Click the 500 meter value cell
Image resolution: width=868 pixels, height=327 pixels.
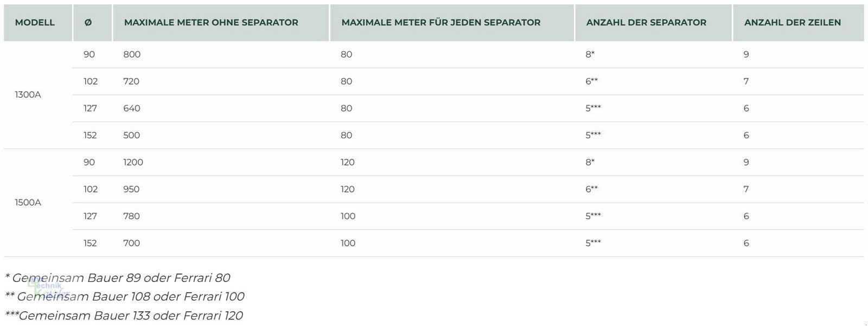[131, 136]
